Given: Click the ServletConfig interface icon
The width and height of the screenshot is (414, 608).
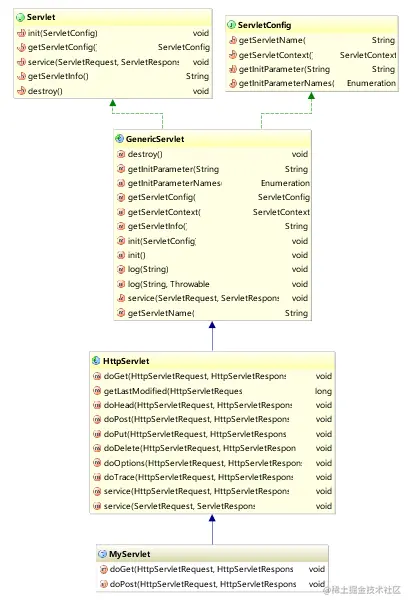Looking at the screenshot, I should pyautogui.click(x=231, y=25).
